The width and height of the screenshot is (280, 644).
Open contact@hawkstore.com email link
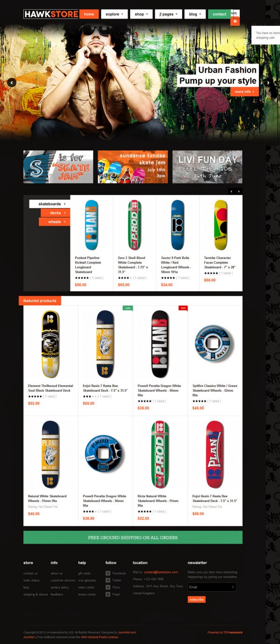click(161, 572)
